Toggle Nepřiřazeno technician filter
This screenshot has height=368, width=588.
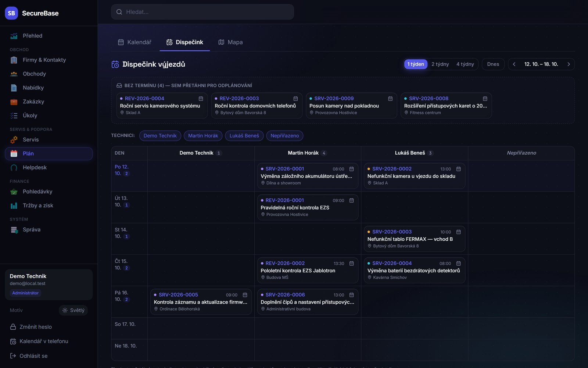285,136
